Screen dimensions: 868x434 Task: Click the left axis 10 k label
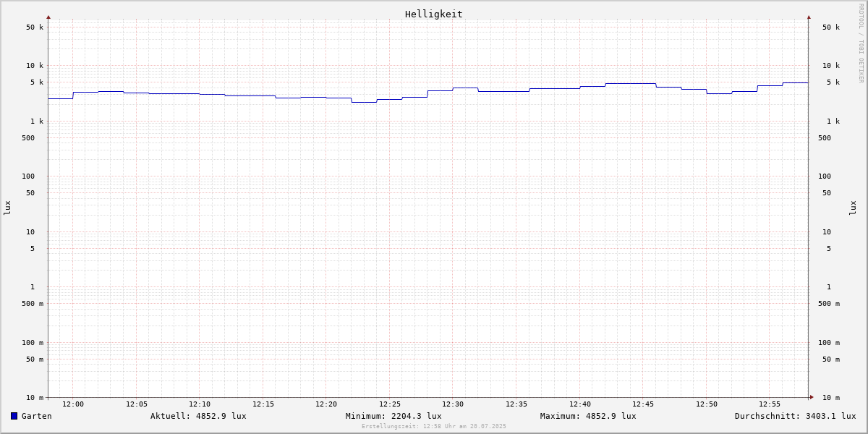click(35, 66)
